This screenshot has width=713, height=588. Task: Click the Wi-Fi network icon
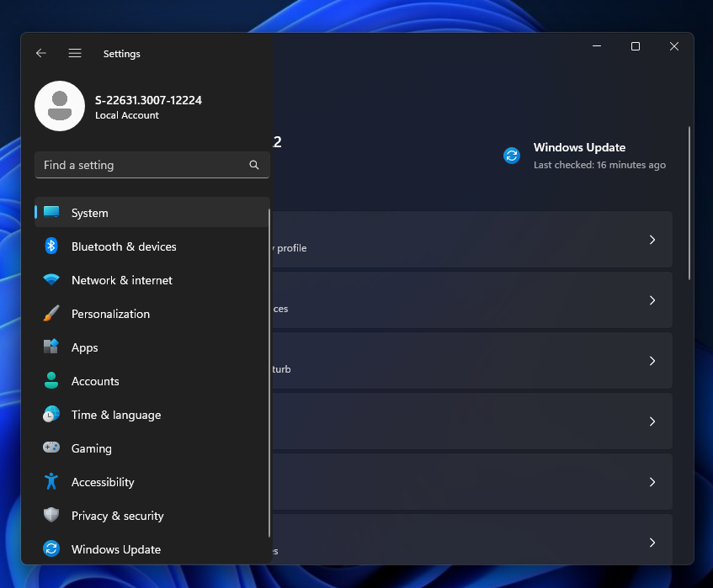(x=51, y=279)
